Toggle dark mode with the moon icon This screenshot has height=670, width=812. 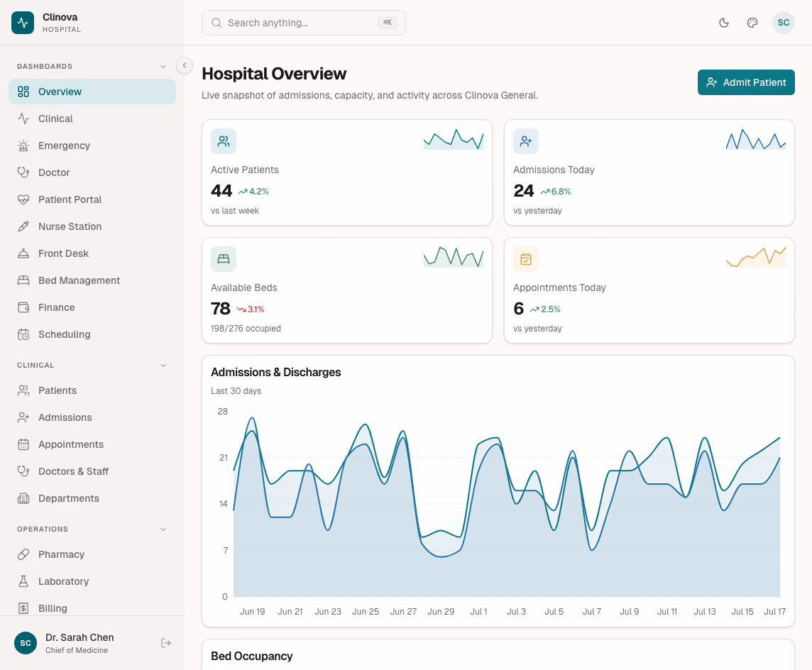point(724,23)
